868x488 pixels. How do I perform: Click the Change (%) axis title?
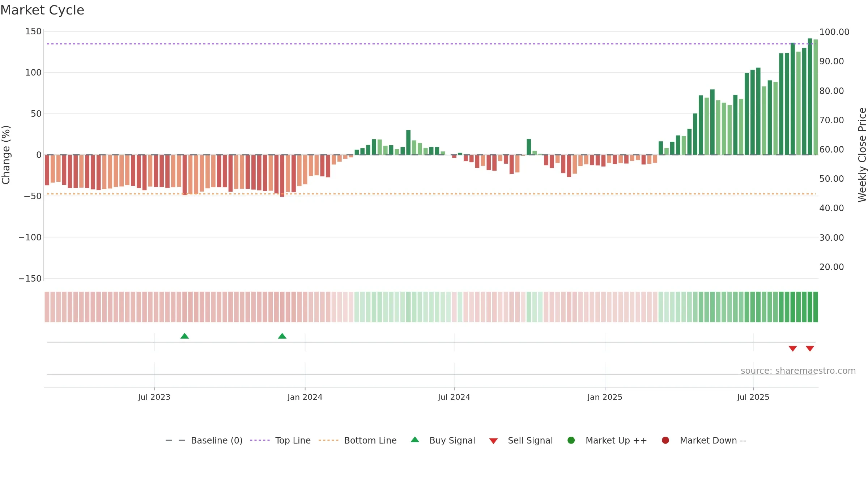(x=6, y=155)
